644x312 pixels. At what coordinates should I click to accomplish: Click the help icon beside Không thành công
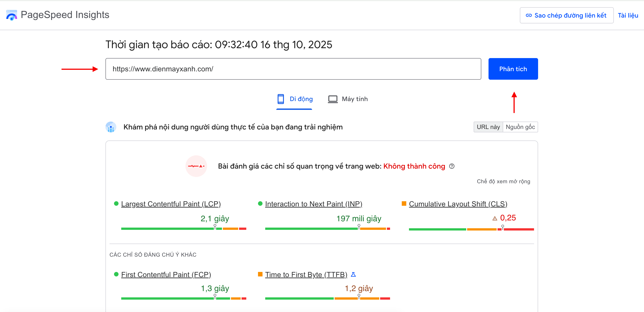click(452, 166)
